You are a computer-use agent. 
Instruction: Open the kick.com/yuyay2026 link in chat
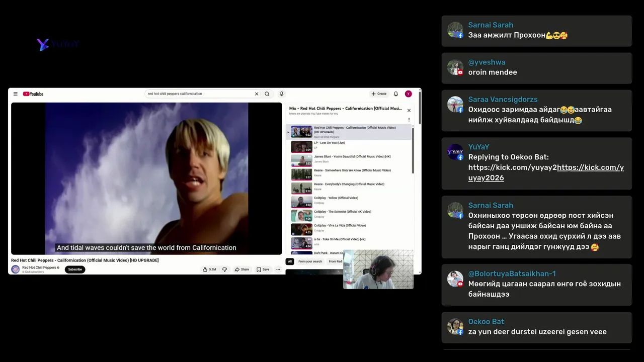(546, 172)
